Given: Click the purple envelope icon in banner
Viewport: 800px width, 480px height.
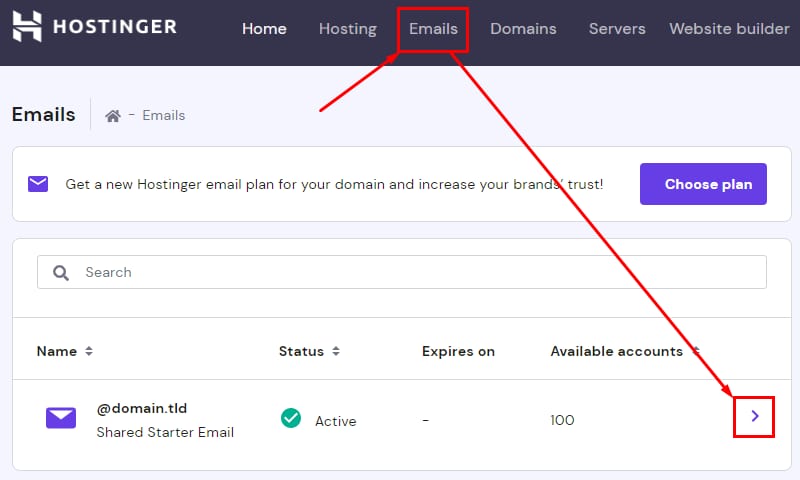Looking at the screenshot, I should click(x=38, y=184).
